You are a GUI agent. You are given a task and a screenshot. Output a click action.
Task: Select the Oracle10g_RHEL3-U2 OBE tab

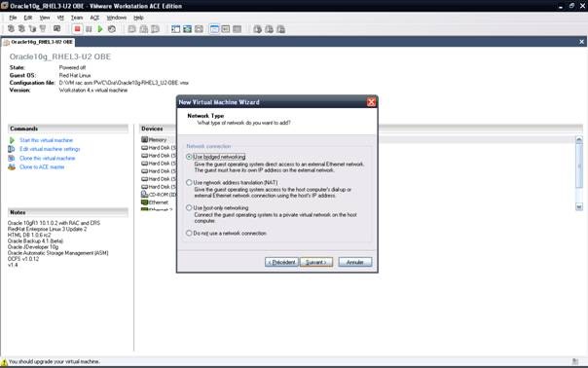coord(38,42)
